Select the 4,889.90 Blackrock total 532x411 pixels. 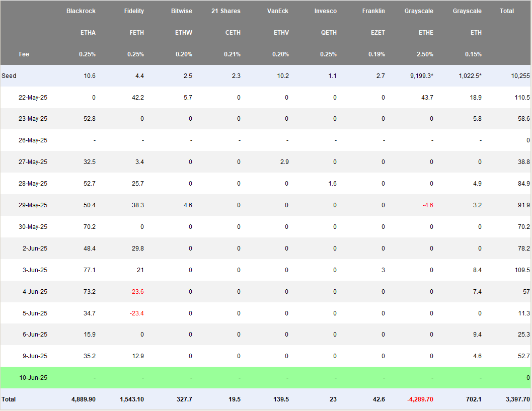[x=84, y=399]
